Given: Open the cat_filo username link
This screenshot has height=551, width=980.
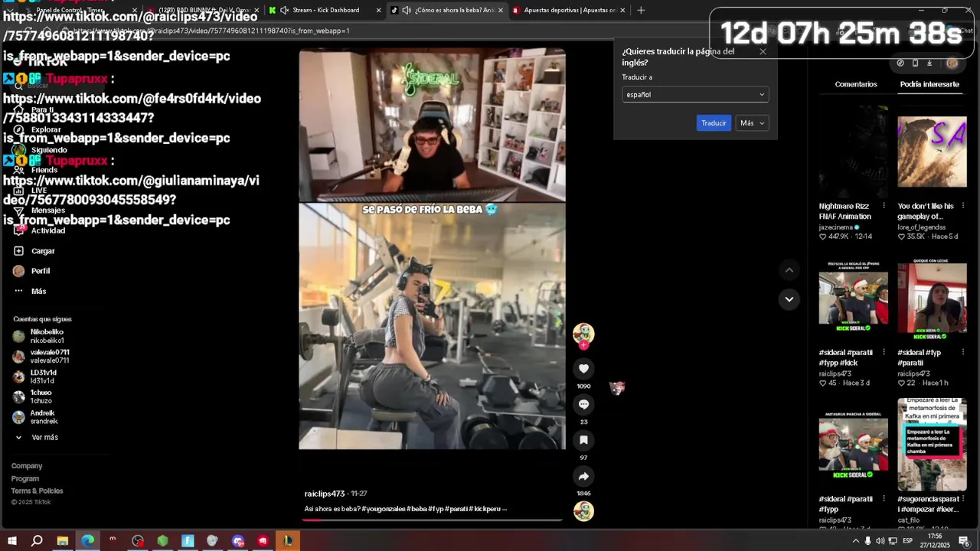Looking at the screenshot, I should click(x=909, y=520).
